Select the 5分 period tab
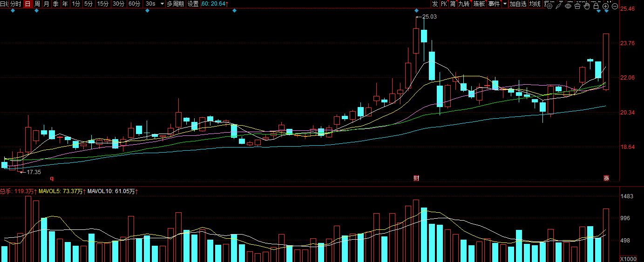 pyautogui.click(x=88, y=4)
